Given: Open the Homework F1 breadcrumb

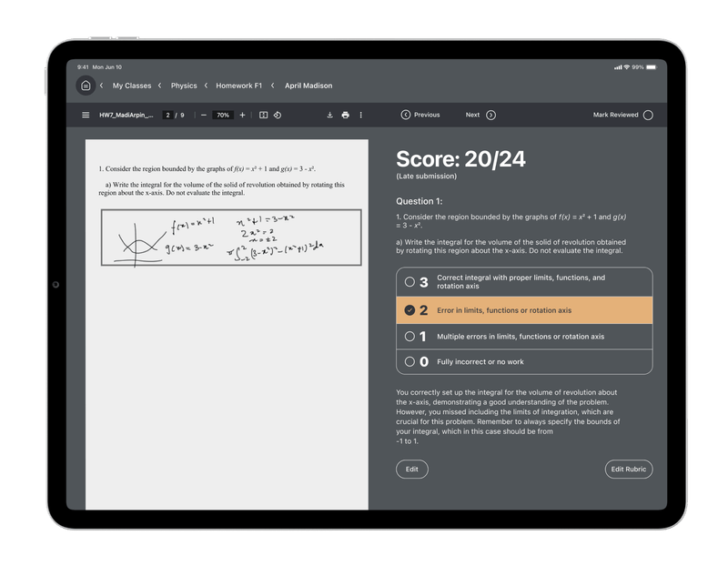Looking at the screenshot, I should (238, 86).
